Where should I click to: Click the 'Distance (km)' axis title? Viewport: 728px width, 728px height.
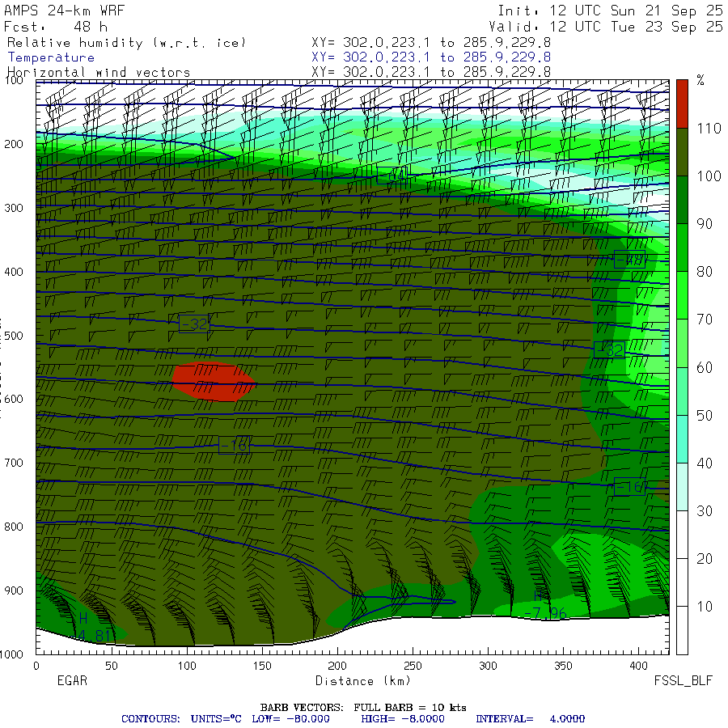click(363, 680)
